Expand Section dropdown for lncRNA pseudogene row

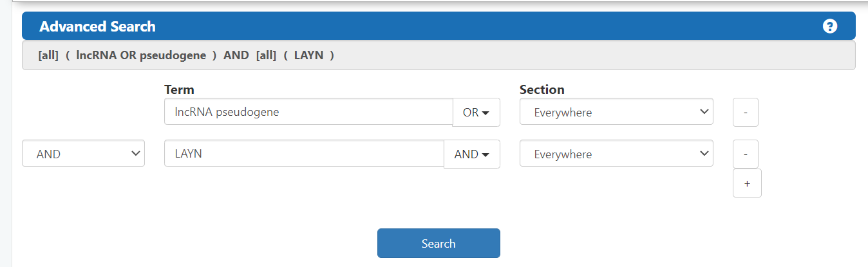(x=616, y=113)
